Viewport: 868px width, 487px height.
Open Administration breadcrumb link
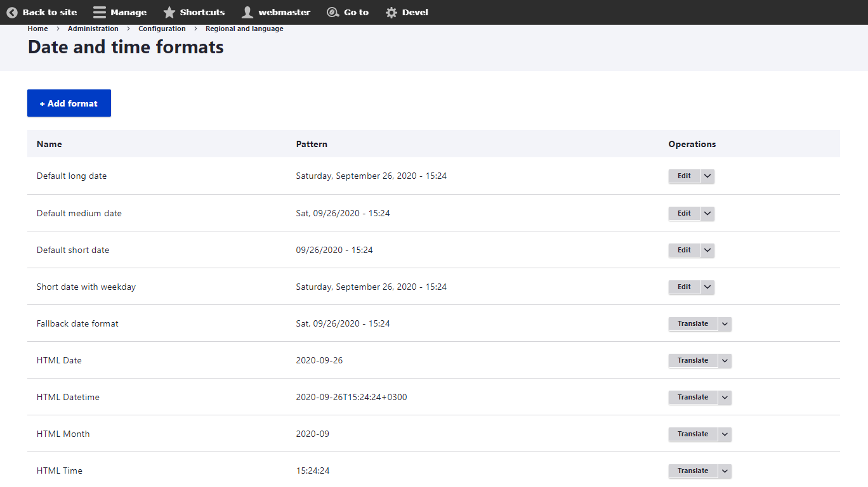pos(93,29)
